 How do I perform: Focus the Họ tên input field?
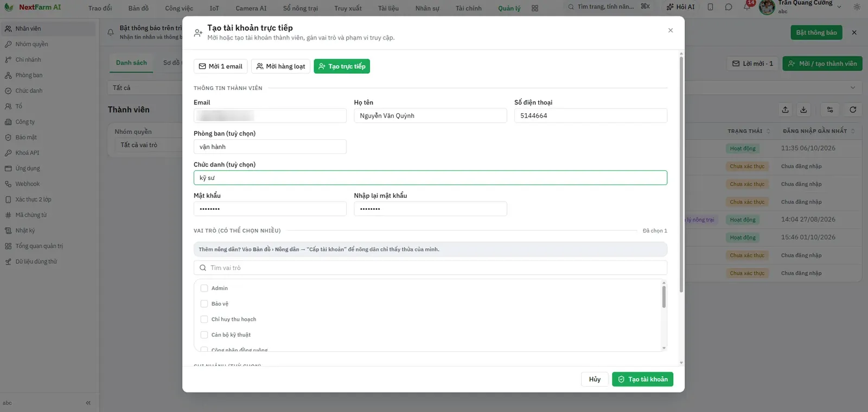pos(430,116)
